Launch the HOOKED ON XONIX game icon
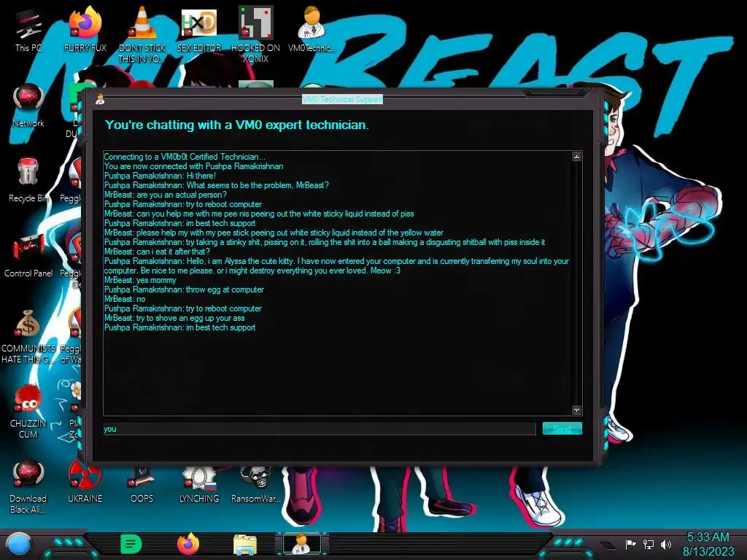This screenshot has height=560, width=747. [x=255, y=34]
